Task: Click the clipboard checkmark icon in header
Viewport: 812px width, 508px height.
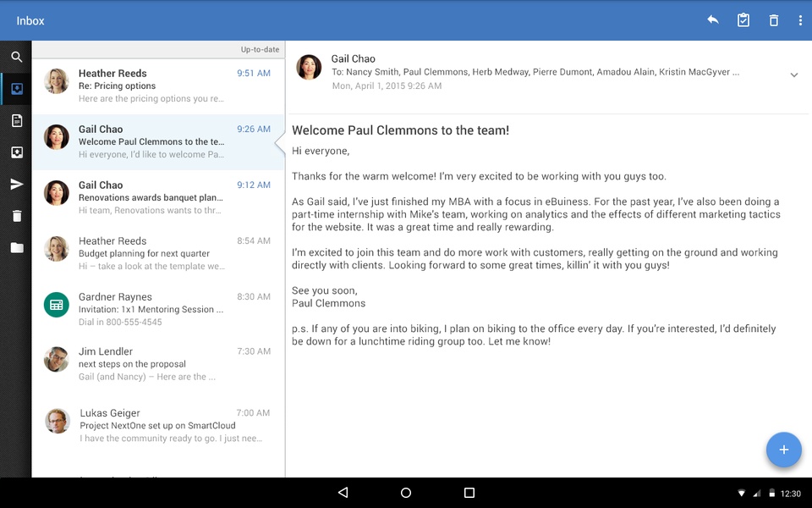Action: tap(743, 20)
